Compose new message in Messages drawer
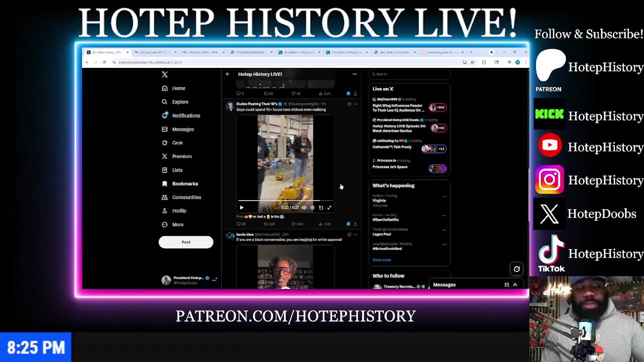Viewport: 644px width, 362px height. click(x=507, y=285)
